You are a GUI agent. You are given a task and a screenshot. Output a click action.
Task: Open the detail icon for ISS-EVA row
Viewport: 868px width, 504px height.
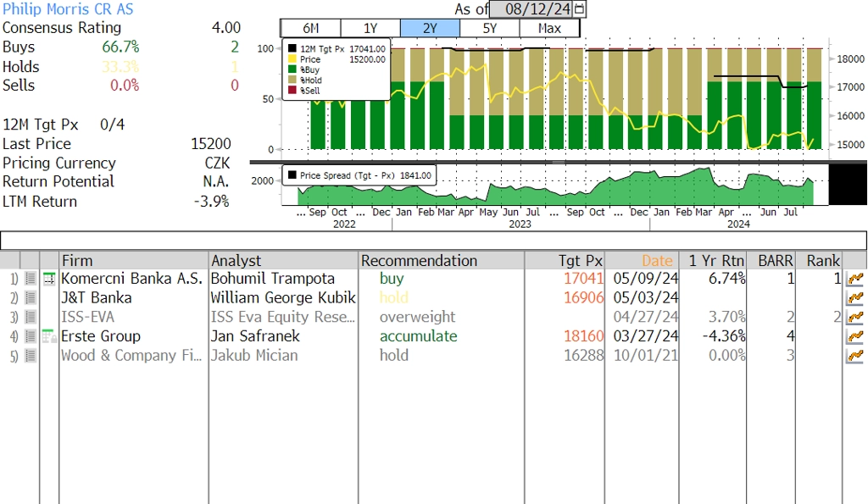[31, 318]
